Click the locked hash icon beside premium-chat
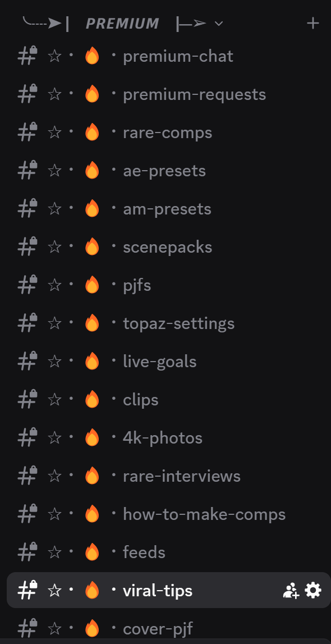 click(27, 56)
